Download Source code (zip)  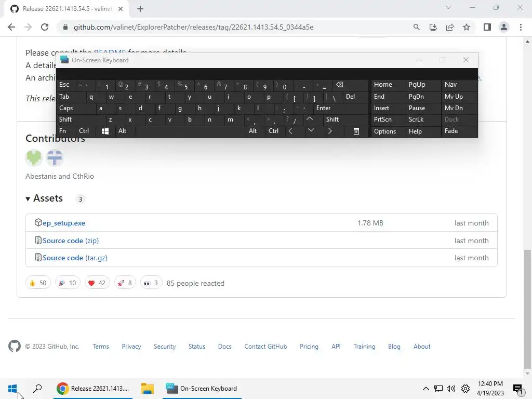71,241
